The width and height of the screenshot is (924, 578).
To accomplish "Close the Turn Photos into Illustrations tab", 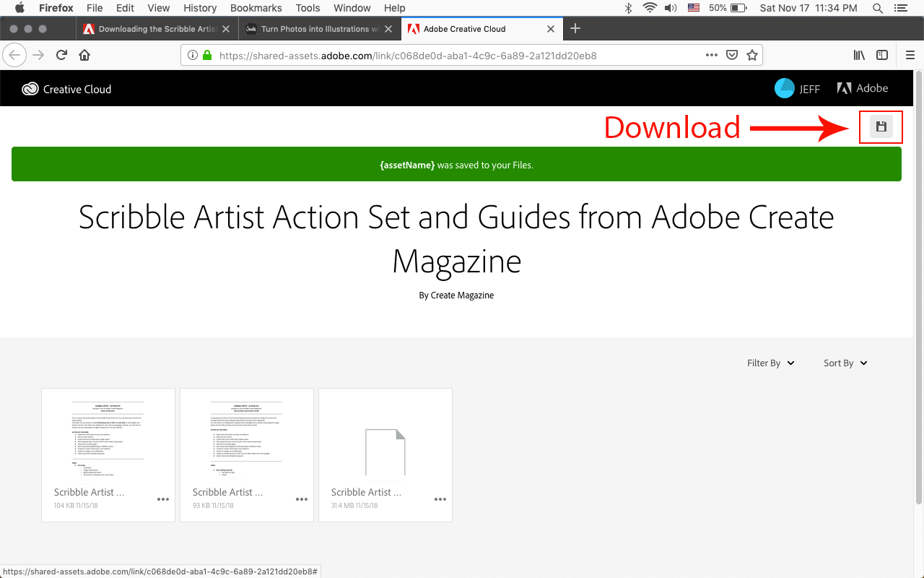I will click(388, 29).
